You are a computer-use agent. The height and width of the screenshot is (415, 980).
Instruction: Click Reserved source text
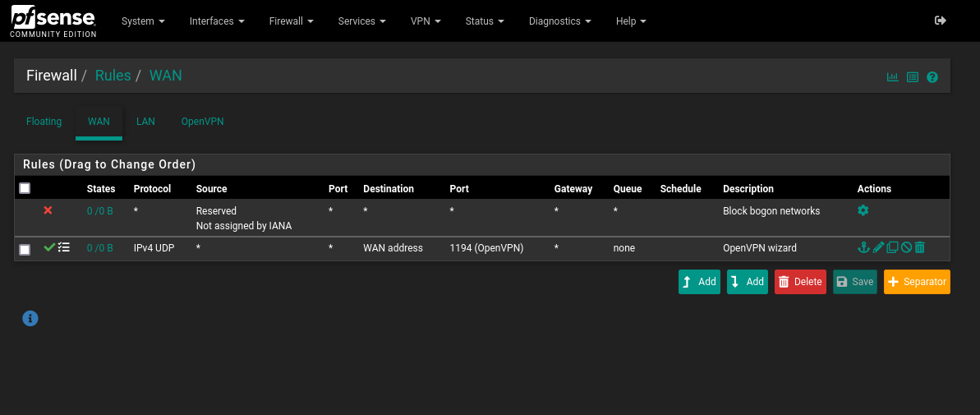pos(216,211)
